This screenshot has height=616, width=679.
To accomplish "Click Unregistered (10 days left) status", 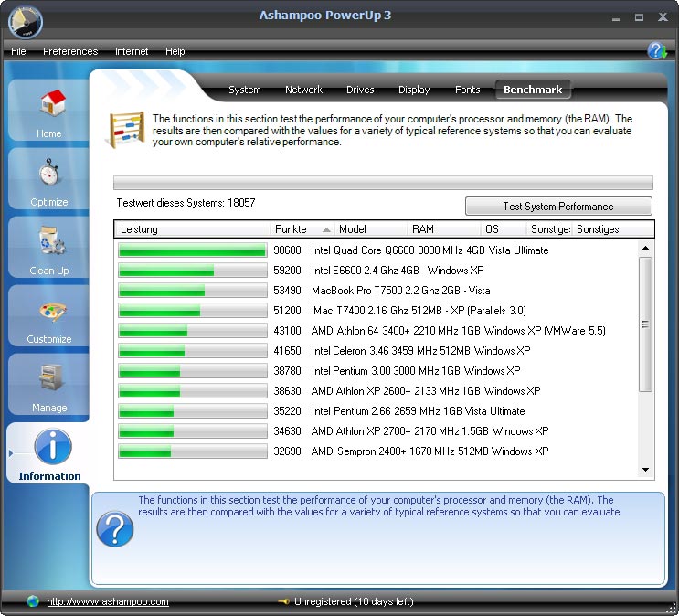I will [x=354, y=601].
